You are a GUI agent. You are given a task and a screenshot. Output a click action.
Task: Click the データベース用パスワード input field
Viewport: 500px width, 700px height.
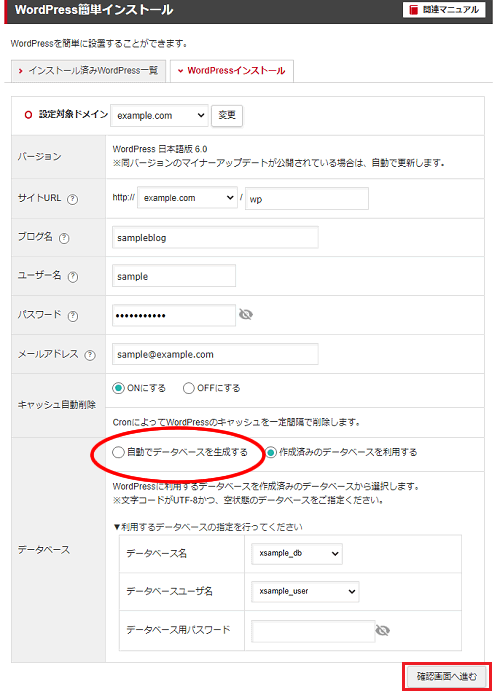pyautogui.click(x=313, y=631)
